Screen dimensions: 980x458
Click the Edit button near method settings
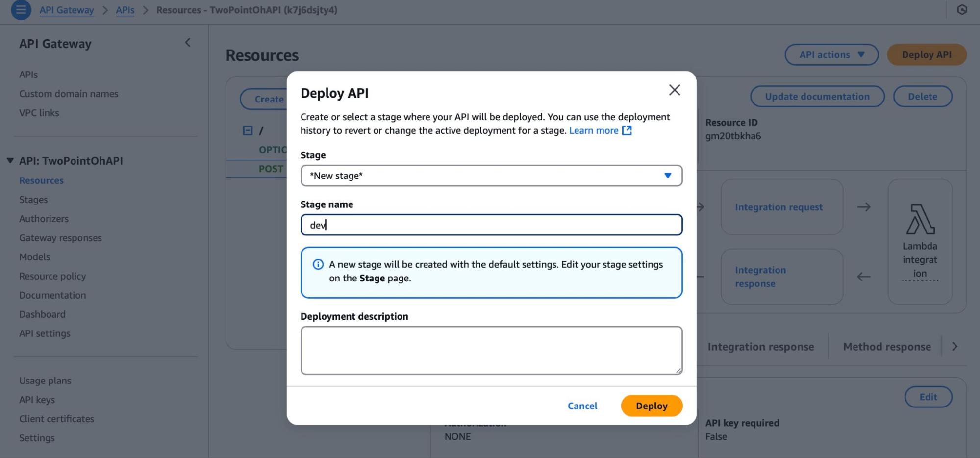pyautogui.click(x=928, y=397)
